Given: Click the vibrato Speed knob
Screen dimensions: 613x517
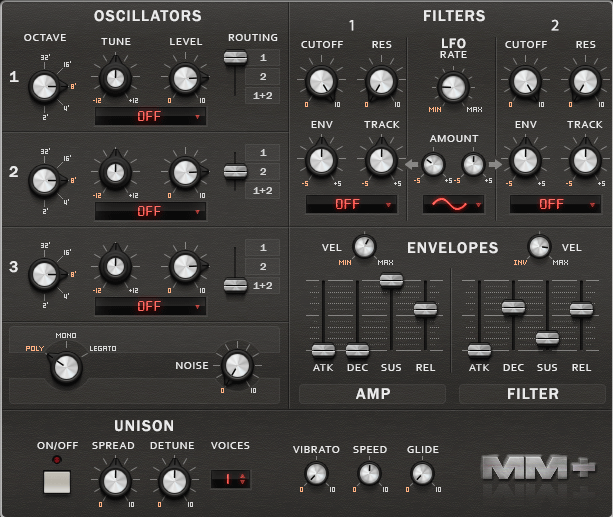Looking at the screenshot, I should (369, 474).
